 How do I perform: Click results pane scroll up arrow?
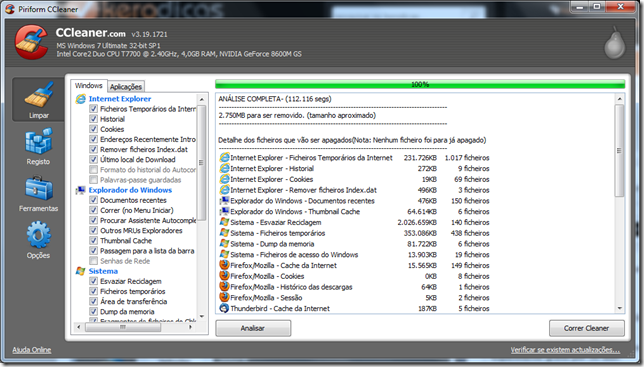click(620, 99)
